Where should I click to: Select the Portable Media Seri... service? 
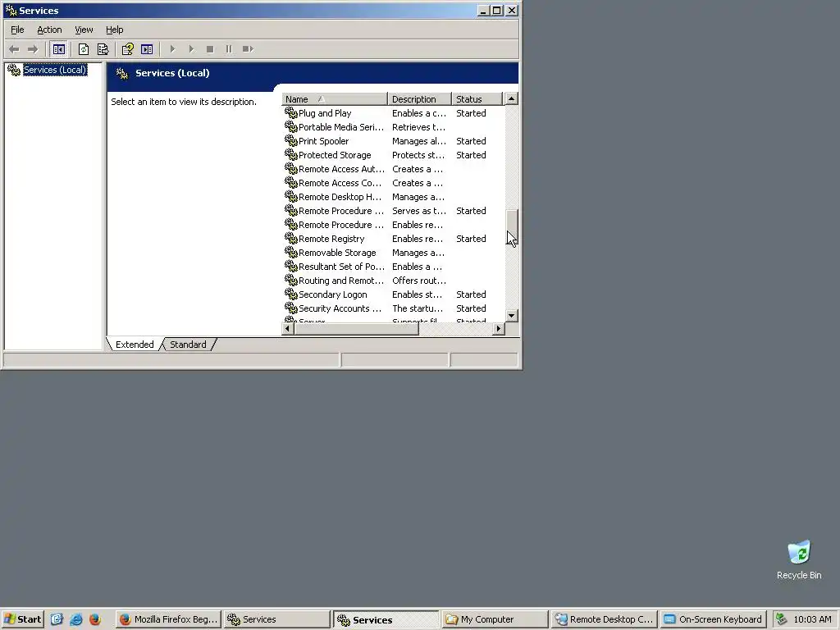click(x=341, y=127)
